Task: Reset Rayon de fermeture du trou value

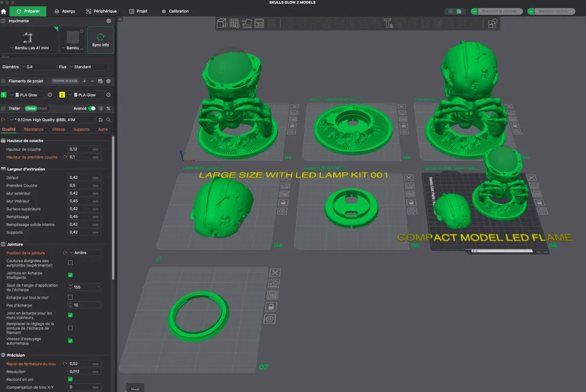Action: coord(64,364)
